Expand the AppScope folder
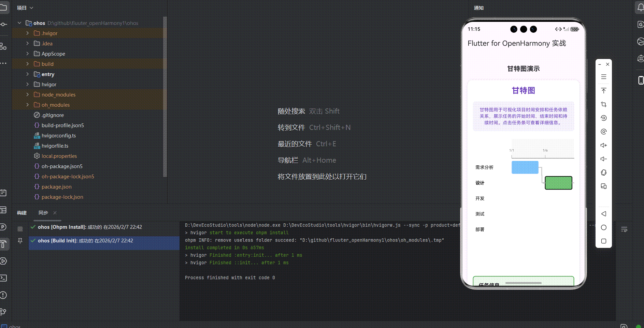The height and width of the screenshot is (328, 644). coord(28,54)
